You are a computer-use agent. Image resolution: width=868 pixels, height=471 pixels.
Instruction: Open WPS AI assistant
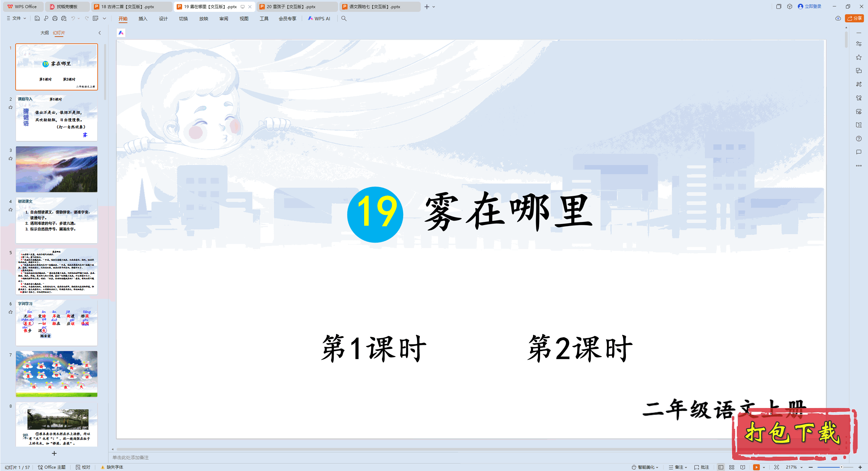tap(319, 19)
